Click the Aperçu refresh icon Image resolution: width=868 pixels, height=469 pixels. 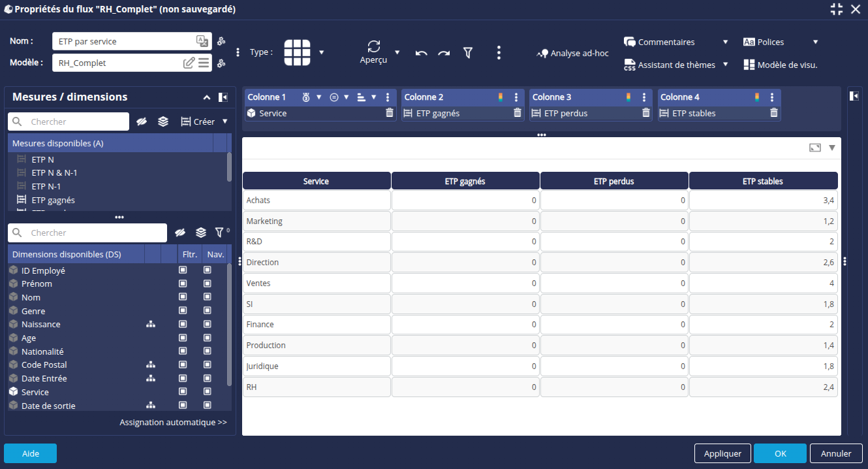tap(374, 46)
